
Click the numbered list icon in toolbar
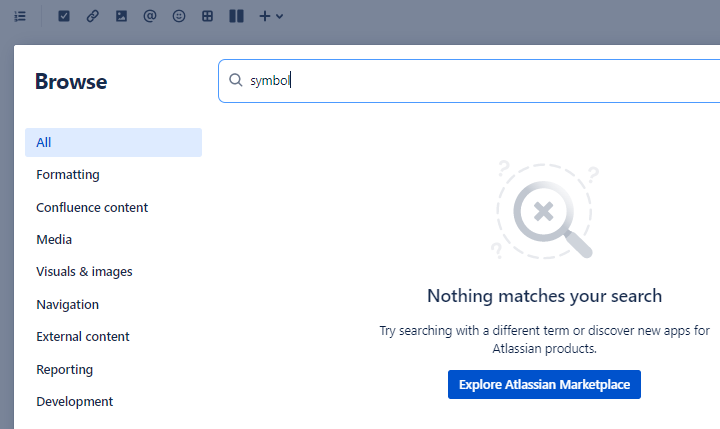click(20, 17)
